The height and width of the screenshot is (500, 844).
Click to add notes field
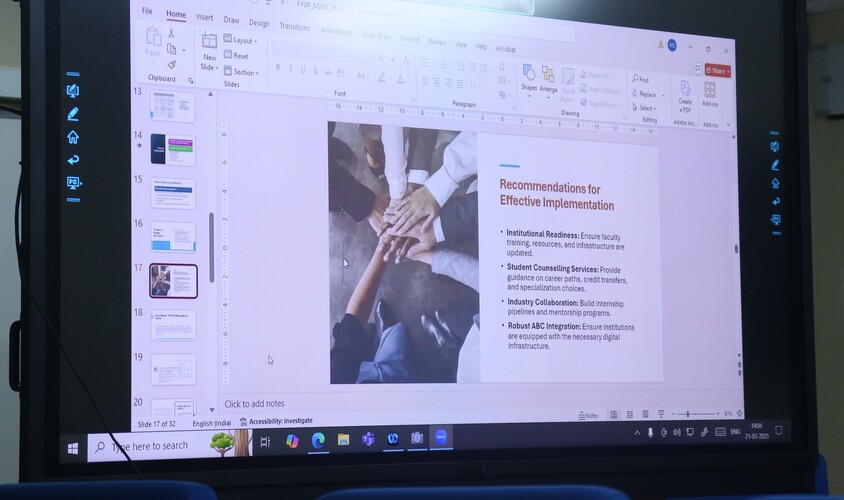254,404
